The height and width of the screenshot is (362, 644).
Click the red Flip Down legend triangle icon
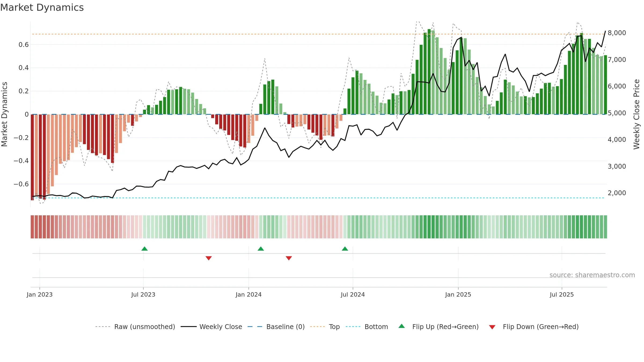pyautogui.click(x=492, y=327)
